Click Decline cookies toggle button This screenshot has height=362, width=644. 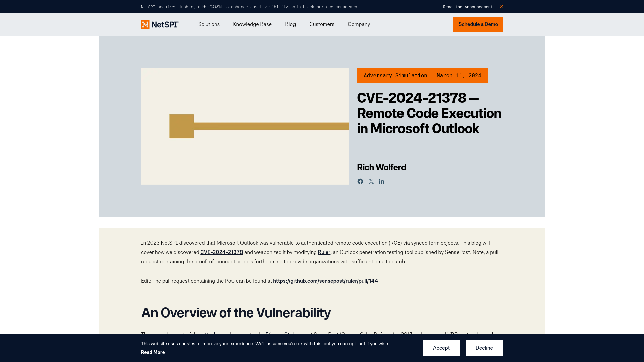pyautogui.click(x=484, y=348)
